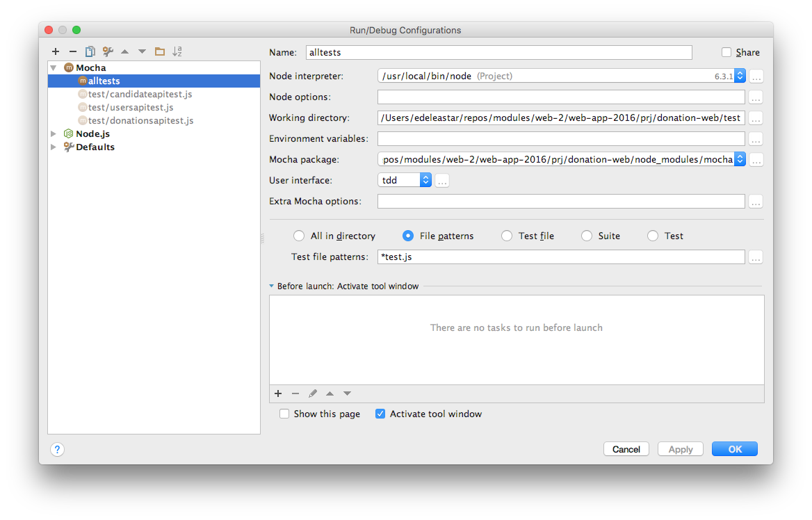Image resolution: width=812 pixels, height=520 pixels.
Task: Click the create new folder icon
Action: pyautogui.click(x=159, y=51)
